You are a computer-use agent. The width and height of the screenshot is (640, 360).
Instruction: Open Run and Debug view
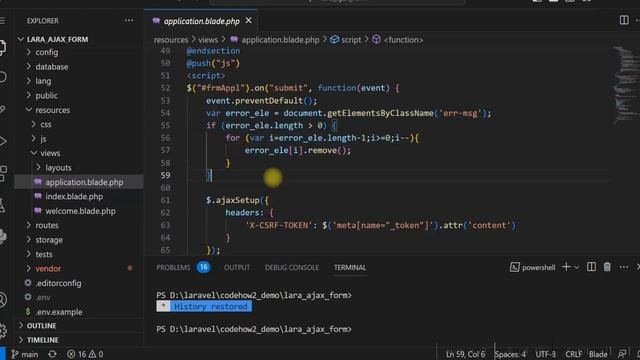click(x=3, y=142)
